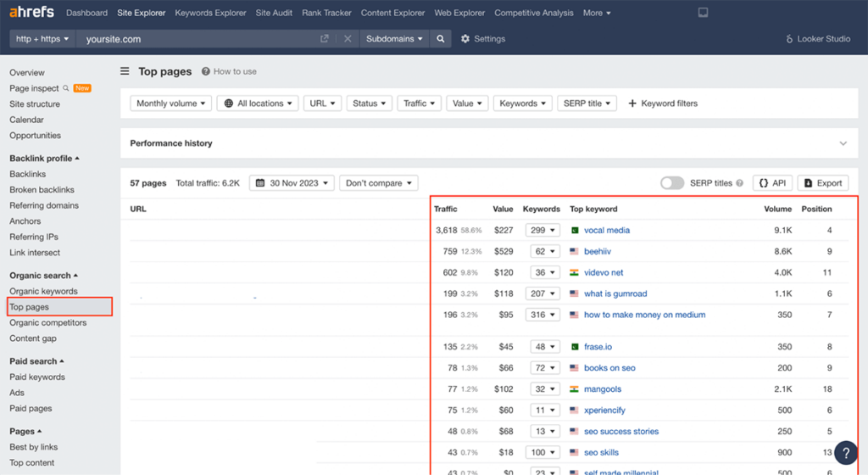Click the help question mark bubble
The width and height of the screenshot is (868, 475).
(x=846, y=452)
